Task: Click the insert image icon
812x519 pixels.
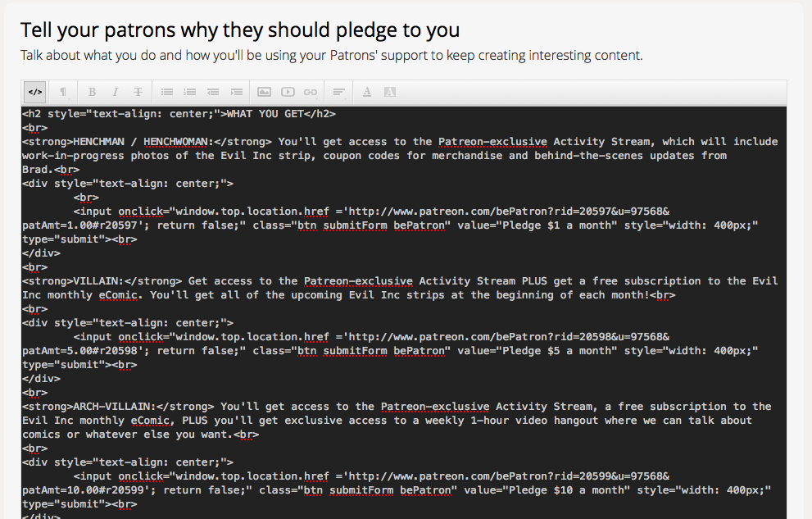Action: click(x=264, y=92)
